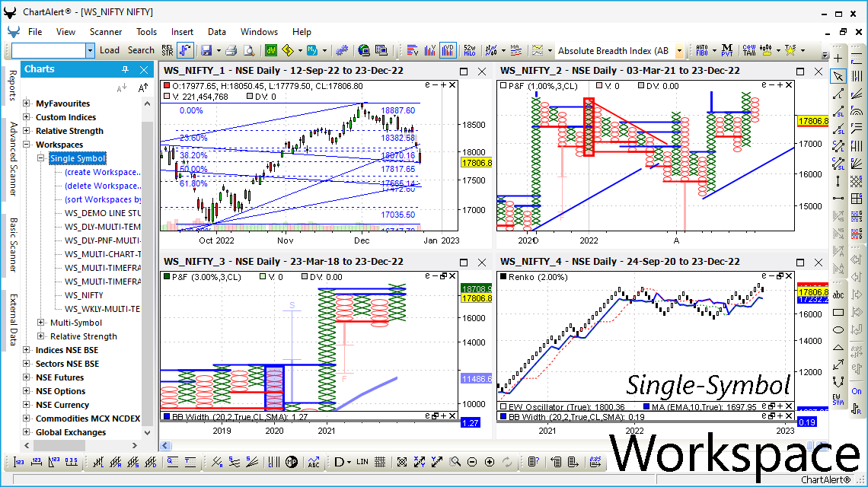Toggle the V volume checkbox in WS_NIFTY_1
This screenshot has width=868, height=487.
[168, 97]
